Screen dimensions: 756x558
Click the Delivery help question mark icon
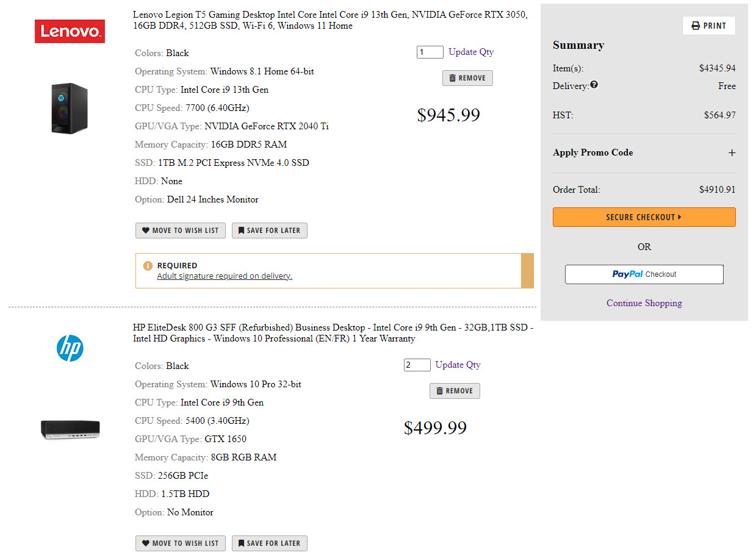(x=594, y=85)
